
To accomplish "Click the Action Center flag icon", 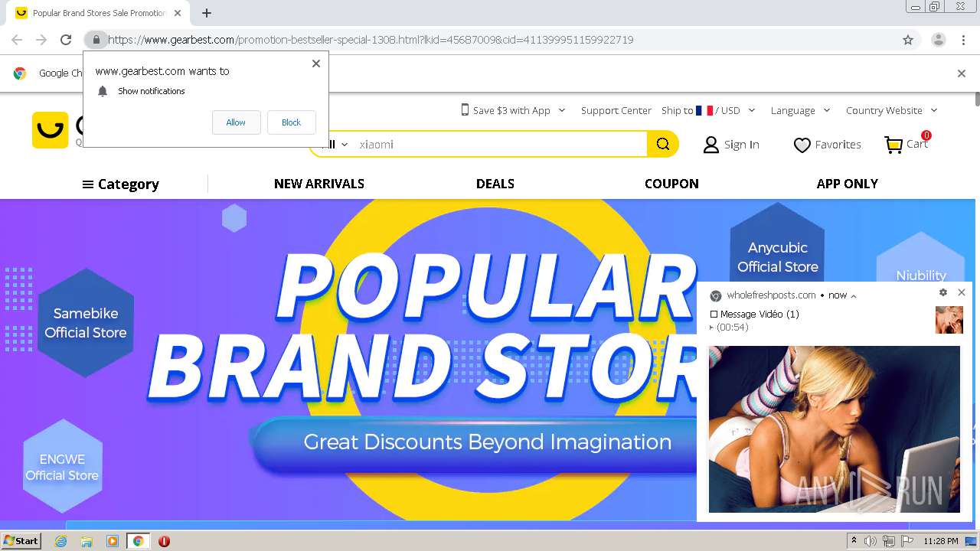I will click(907, 541).
